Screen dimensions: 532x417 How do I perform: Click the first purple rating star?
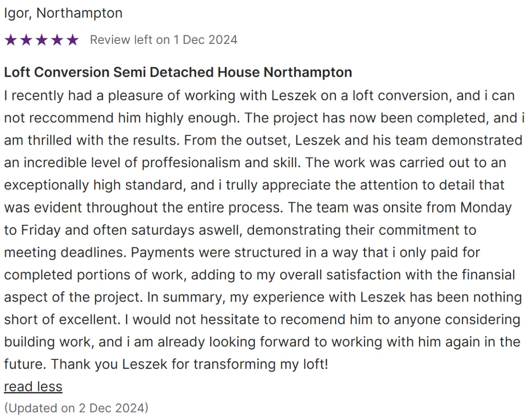coord(11,40)
